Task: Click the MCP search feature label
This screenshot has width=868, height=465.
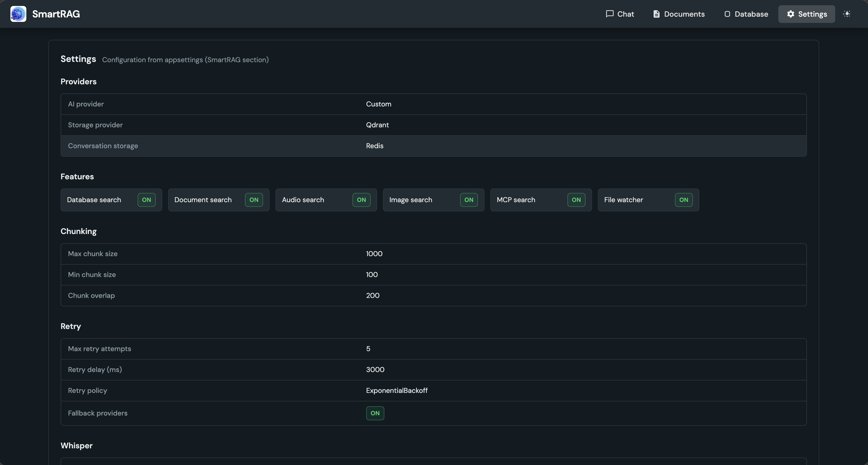Action: 516,200
